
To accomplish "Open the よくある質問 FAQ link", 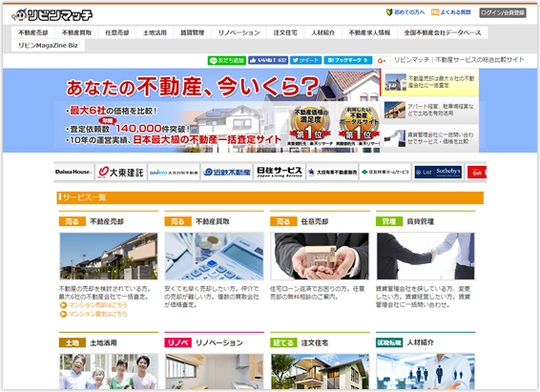I will pos(451,12).
